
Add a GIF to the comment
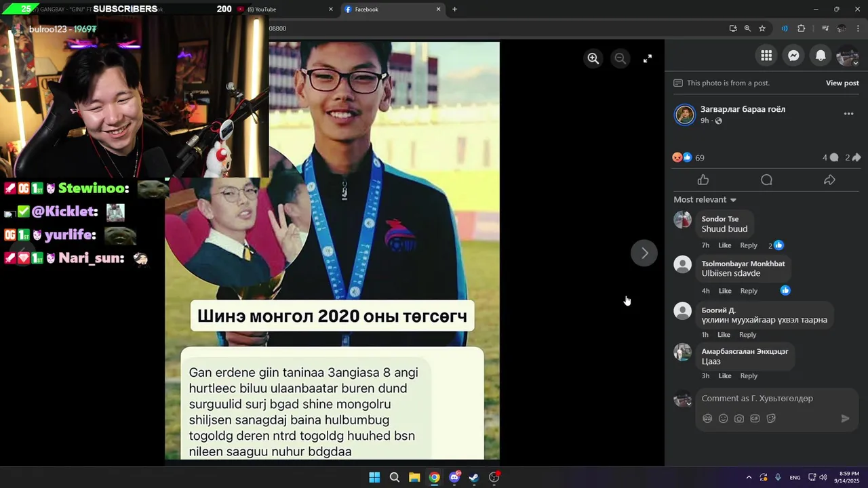pos(755,419)
